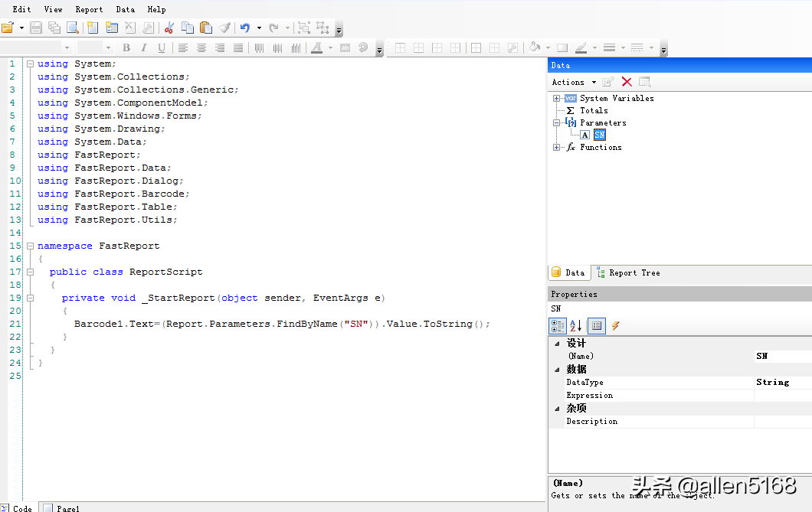Copy selection with the copy icon

[x=188, y=28]
